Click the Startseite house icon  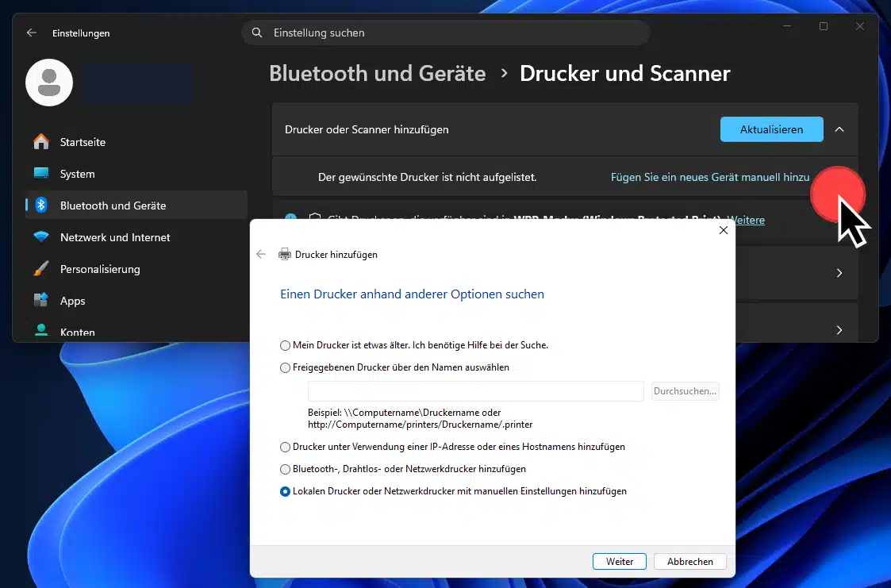tap(41, 141)
